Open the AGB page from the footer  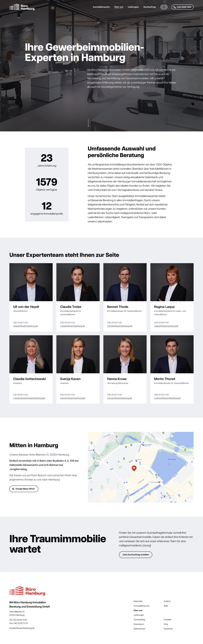click(x=166, y=606)
